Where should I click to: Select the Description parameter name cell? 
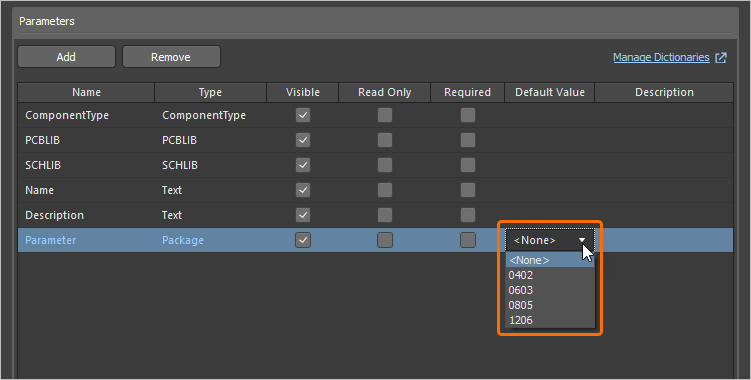(86, 215)
